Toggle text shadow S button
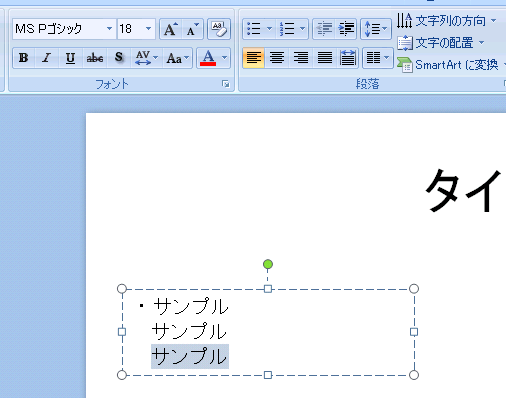The width and height of the screenshot is (506, 398). 119,58
